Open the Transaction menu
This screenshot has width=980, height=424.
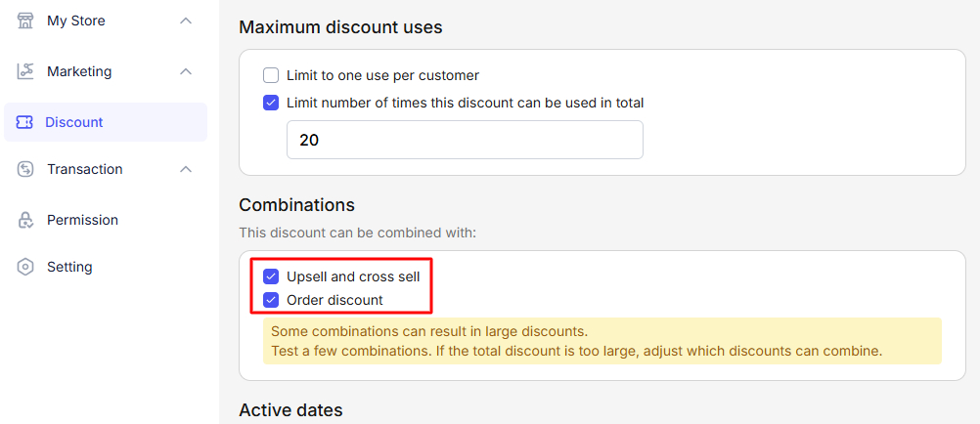(85, 169)
